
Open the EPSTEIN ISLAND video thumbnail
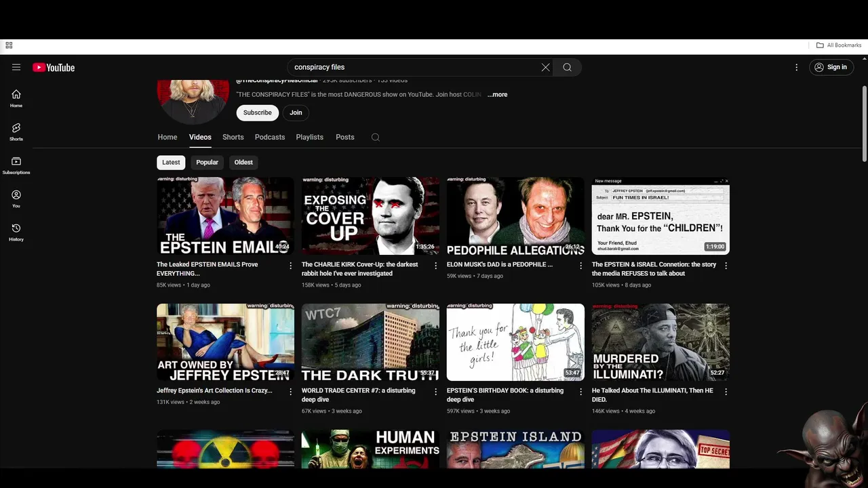[x=515, y=449]
